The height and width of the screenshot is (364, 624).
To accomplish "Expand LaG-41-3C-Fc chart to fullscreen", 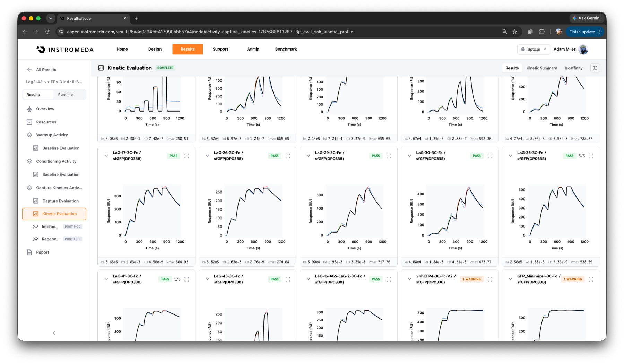I will 187,279.
